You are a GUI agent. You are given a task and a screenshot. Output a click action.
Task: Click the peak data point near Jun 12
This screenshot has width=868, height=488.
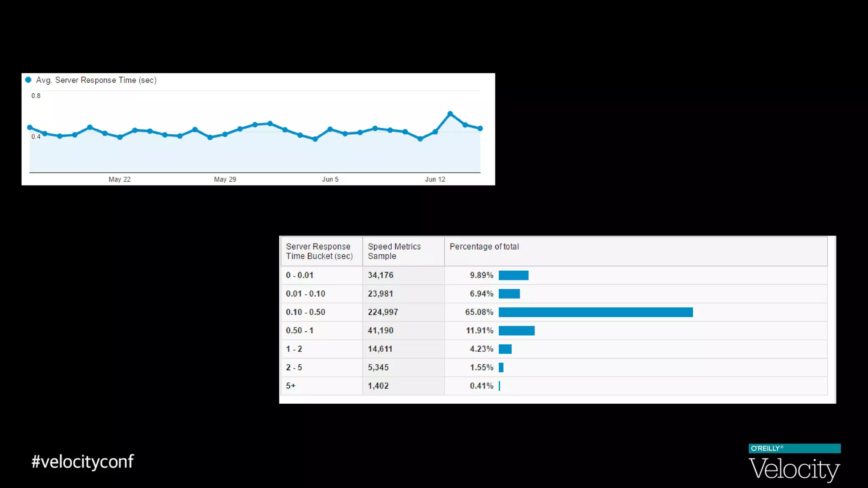point(450,114)
